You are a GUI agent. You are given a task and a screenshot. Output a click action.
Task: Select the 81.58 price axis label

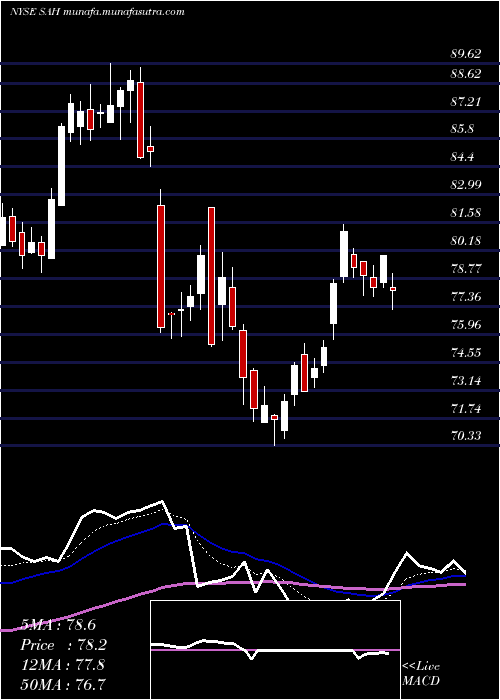point(466,213)
